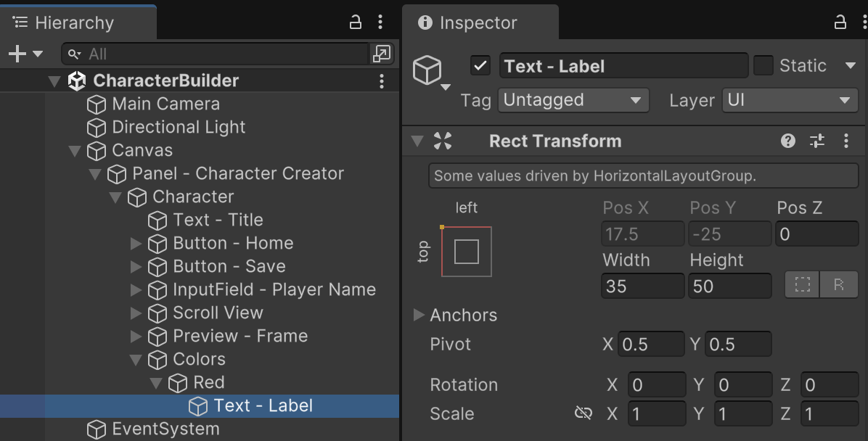Enable the Static checkbox
This screenshot has width=868, height=441.
pos(763,66)
